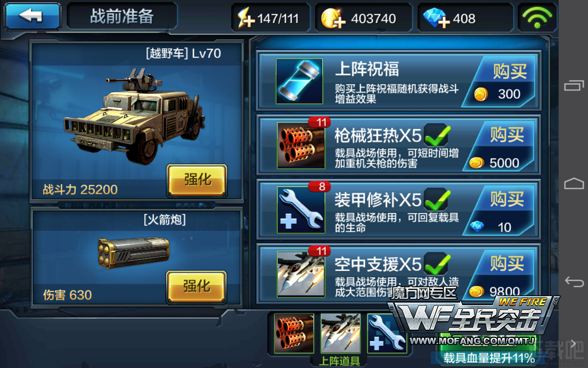Add energy via the lightning plus icon
The width and height of the screenshot is (588, 368).
pyautogui.click(x=246, y=18)
